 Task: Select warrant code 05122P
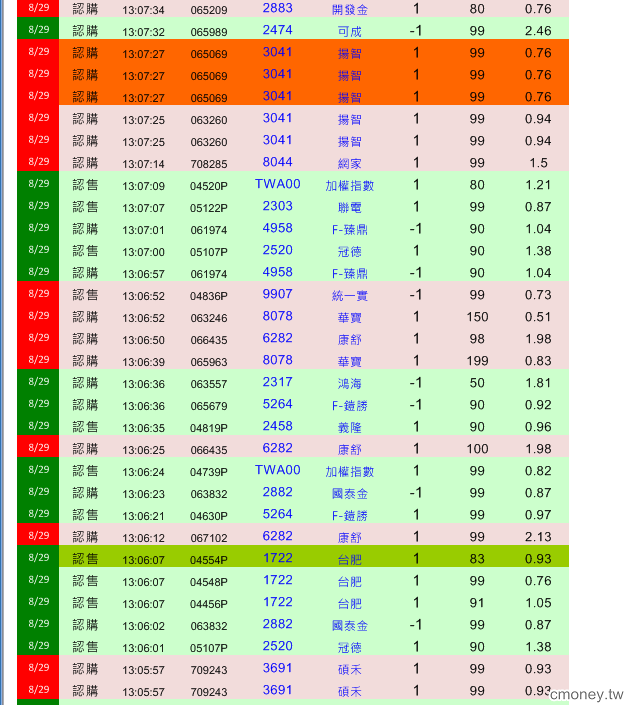pos(209,208)
